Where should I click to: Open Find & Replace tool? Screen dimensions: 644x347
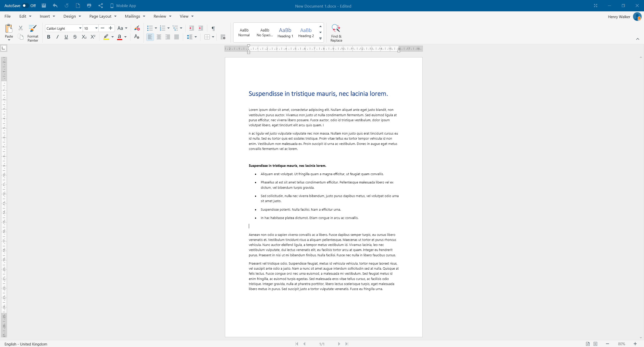click(336, 33)
